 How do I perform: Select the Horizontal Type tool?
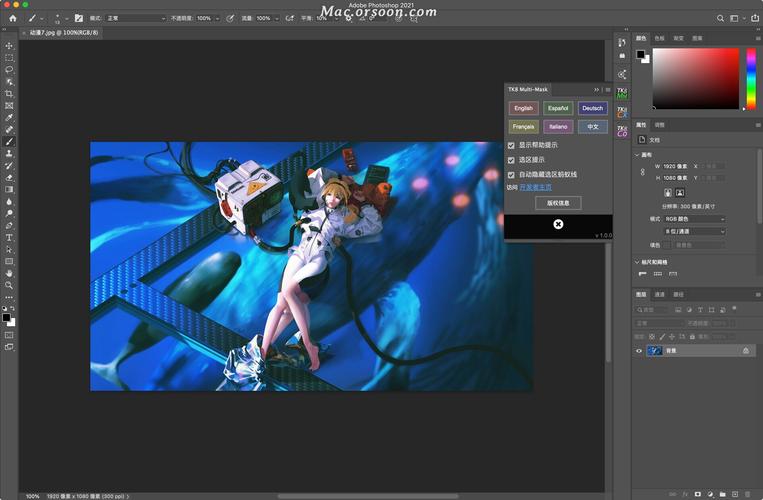coord(9,237)
